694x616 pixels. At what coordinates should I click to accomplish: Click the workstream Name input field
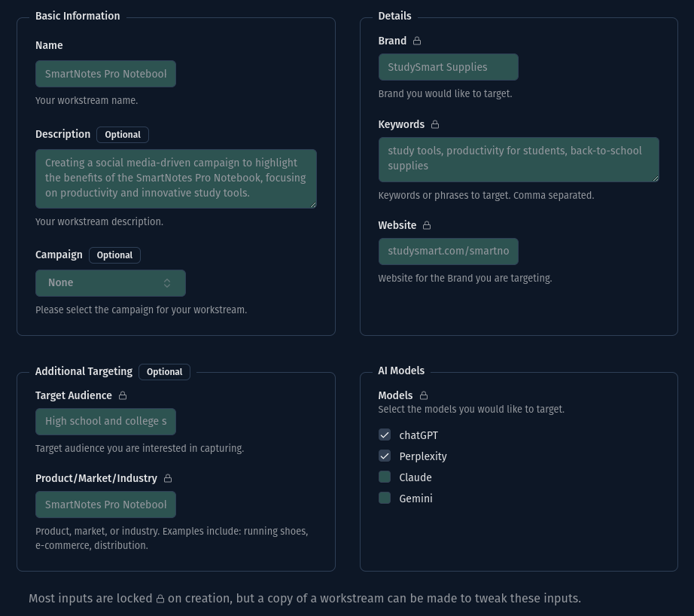pyautogui.click(x=105, y=74)
